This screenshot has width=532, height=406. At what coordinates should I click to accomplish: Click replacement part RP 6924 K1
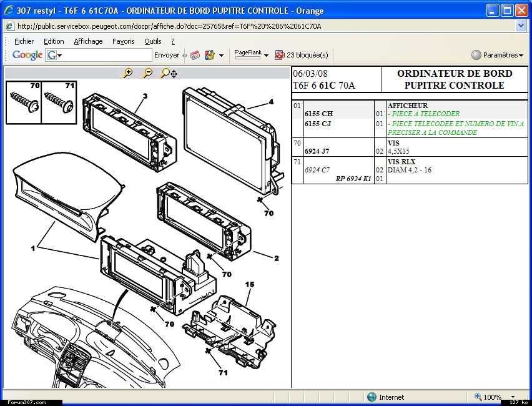point(353,179)
